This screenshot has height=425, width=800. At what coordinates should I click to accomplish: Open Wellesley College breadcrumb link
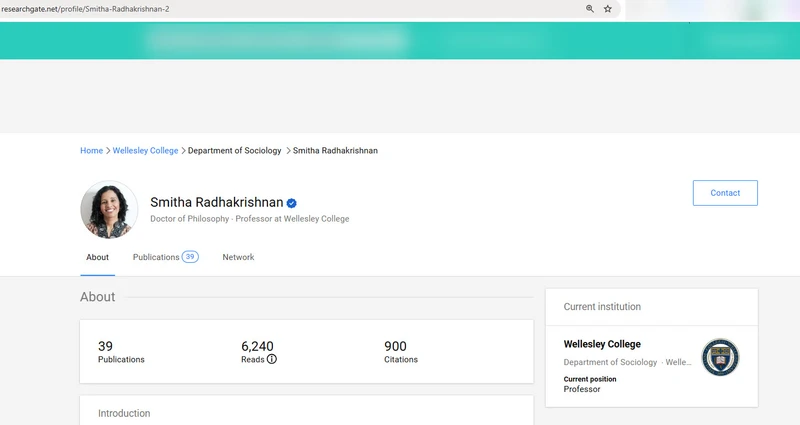[145, 151]
